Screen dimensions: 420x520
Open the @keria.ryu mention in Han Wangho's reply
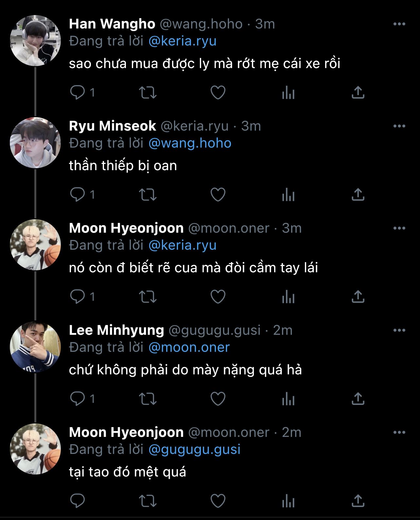[x=182, y=41]
